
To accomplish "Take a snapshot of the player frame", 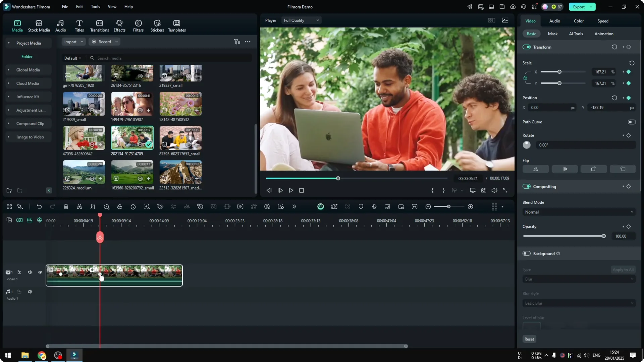I will coord(484,190).
